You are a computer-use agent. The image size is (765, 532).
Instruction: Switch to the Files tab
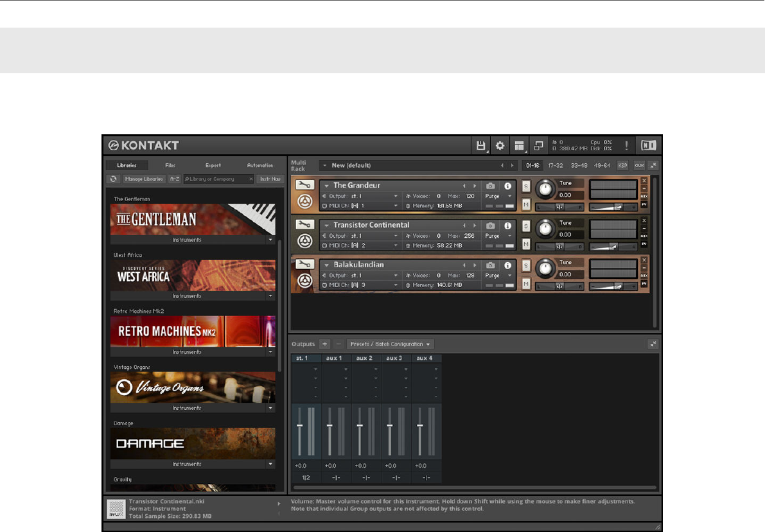[x=170, y=166]
